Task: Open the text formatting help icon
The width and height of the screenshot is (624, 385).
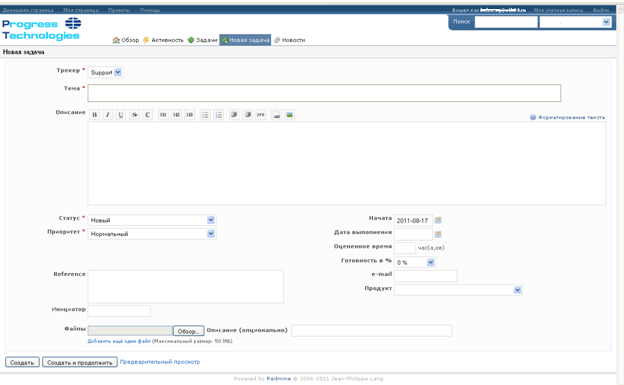Action: tap(533, 117)
